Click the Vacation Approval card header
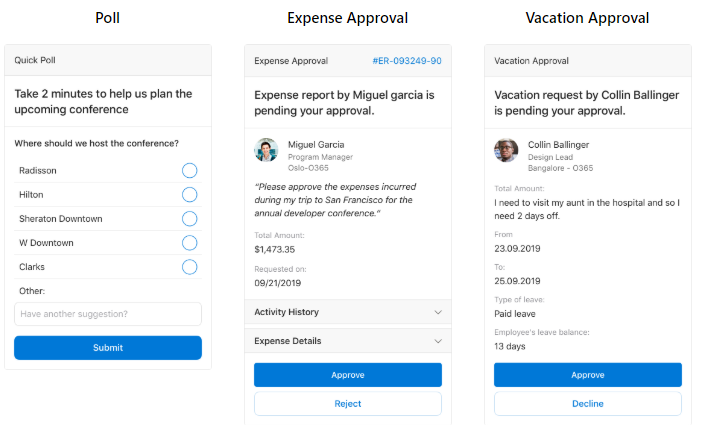 pyautogui.click(x=588, y=61)
